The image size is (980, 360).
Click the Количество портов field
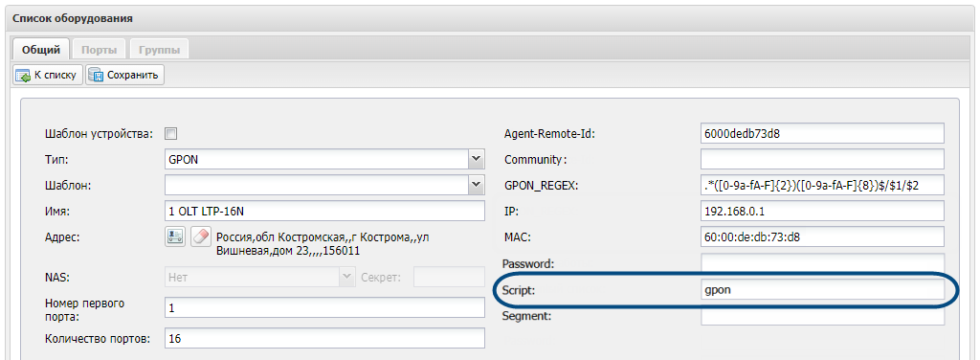tap(325, 338)
